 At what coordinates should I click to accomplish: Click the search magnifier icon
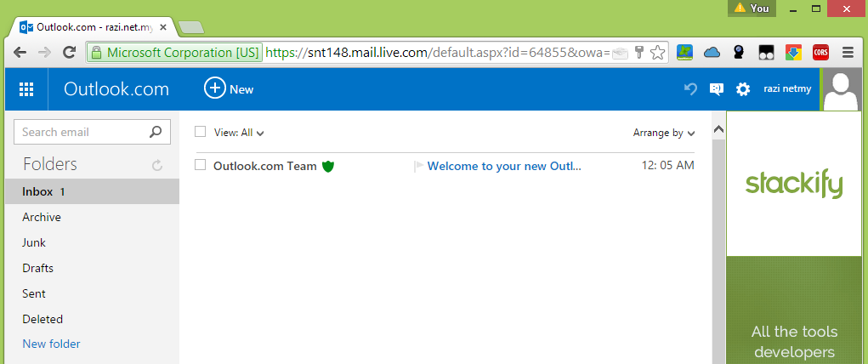(x=156, y=132)
